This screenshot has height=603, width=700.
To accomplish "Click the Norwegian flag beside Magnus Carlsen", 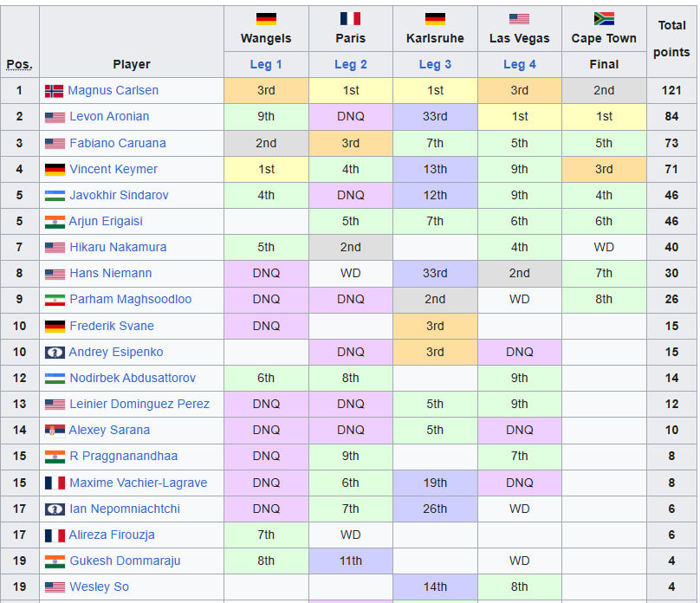I will pos(55,91).
